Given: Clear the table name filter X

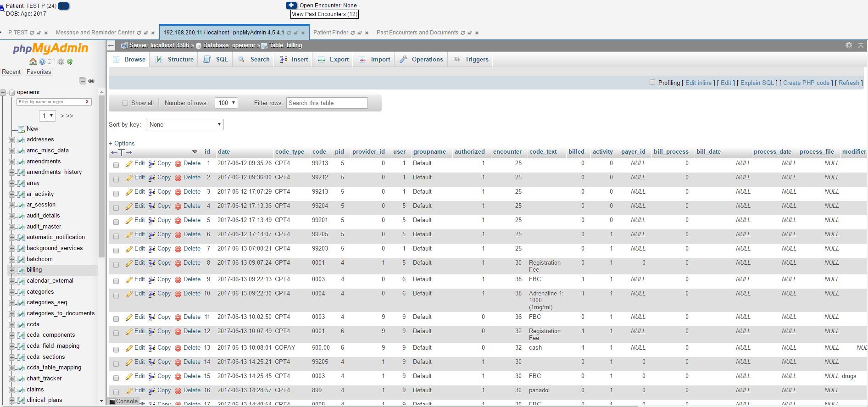Looking at the screenshot, I should pyautogui.click(x=87, y=102).
